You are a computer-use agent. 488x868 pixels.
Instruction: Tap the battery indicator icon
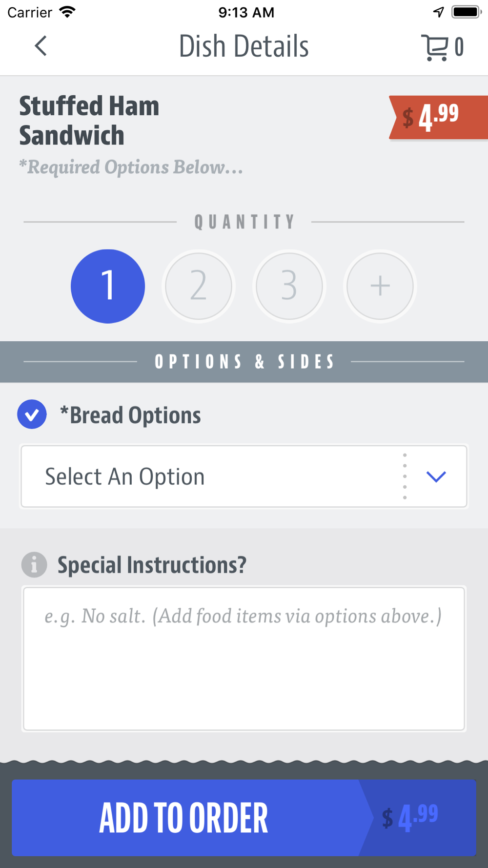[466, 12]
